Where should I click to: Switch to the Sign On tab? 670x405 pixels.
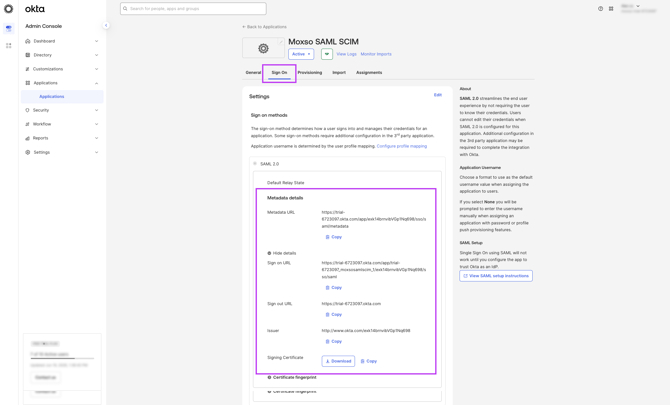pos(279,73)
